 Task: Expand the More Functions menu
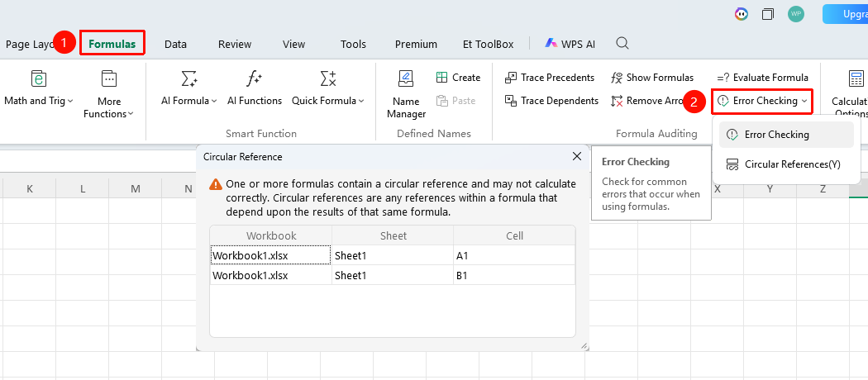108,94
